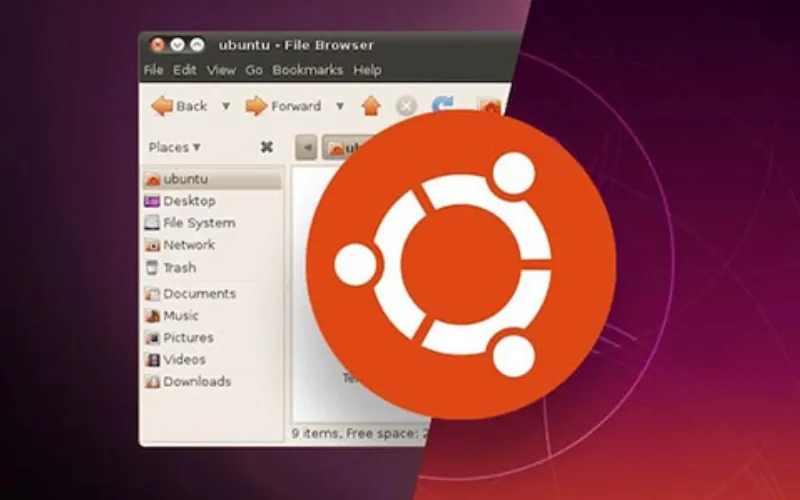Open the Places sidebar dropdown
Image resolution: width=800 pixels, height=500 pixels.
174,147
